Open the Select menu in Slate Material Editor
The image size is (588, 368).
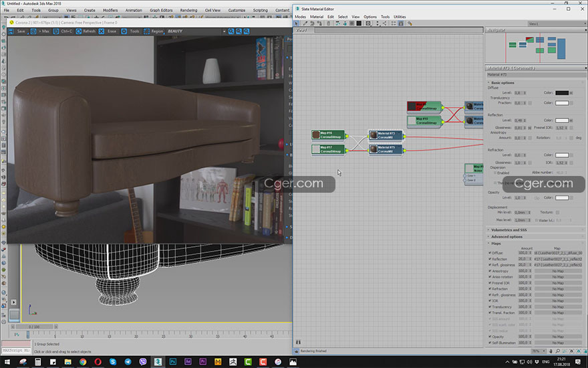343,17
